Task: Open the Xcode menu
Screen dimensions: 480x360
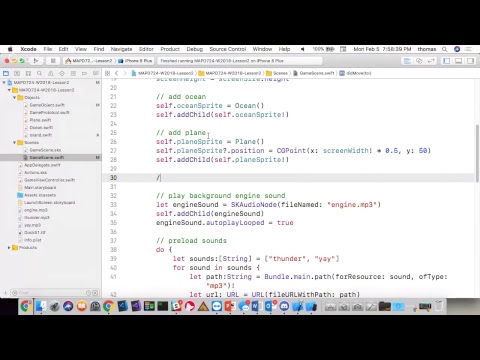Action: click(28, 49)
